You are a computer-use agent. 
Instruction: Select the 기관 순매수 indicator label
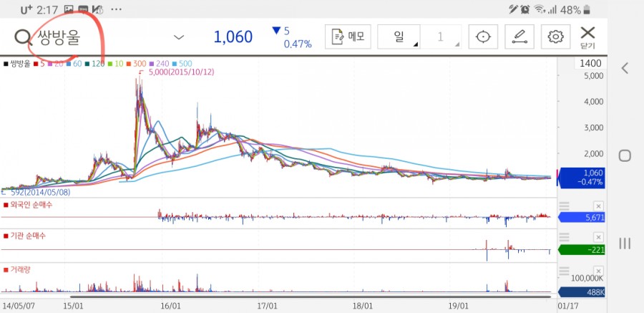(x=24, y=236)
